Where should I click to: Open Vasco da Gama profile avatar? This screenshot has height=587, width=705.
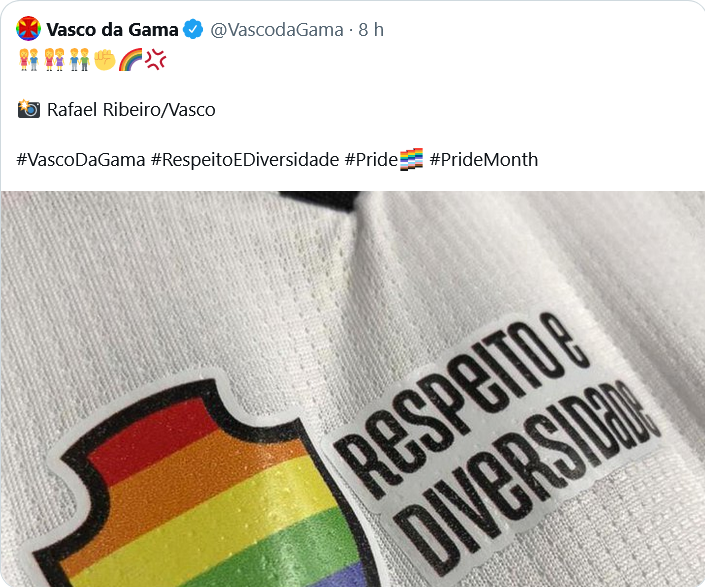coord(28,29)
